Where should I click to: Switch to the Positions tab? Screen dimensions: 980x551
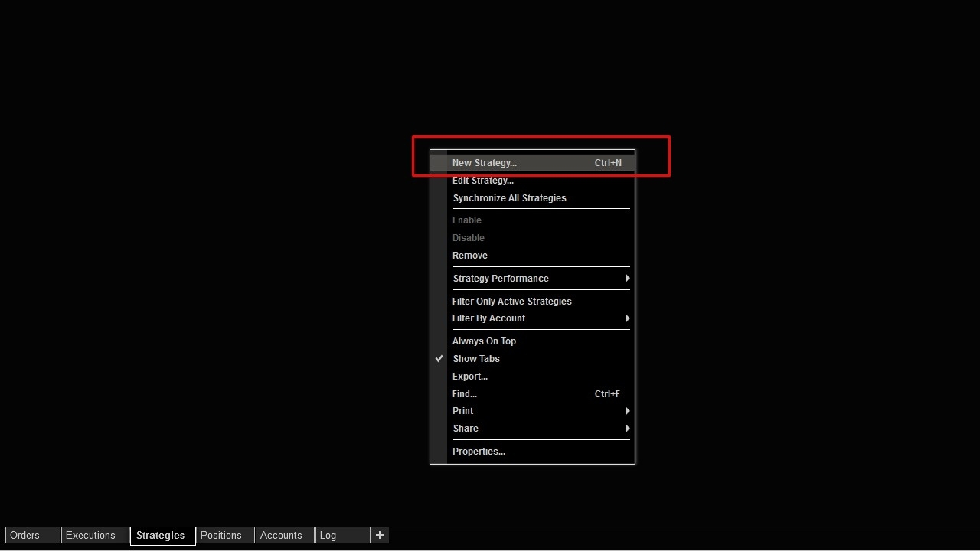[x=225, y=536]
